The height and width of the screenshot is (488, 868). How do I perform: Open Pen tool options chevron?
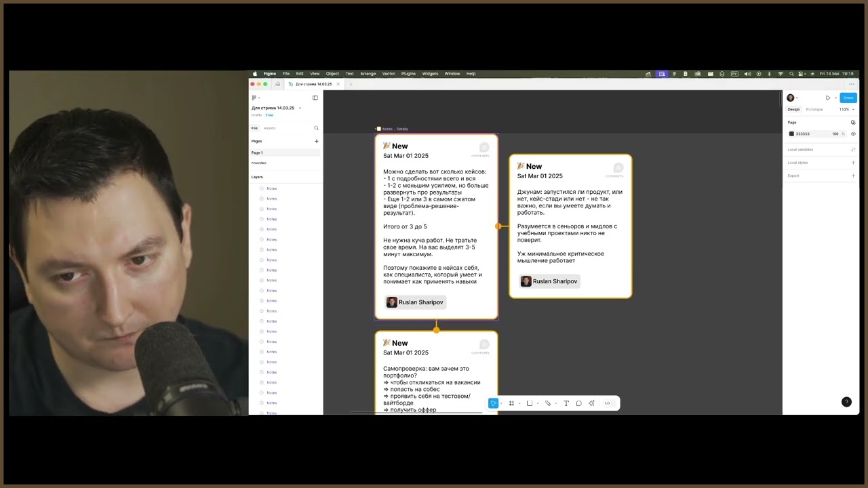(x=556, y=403)
